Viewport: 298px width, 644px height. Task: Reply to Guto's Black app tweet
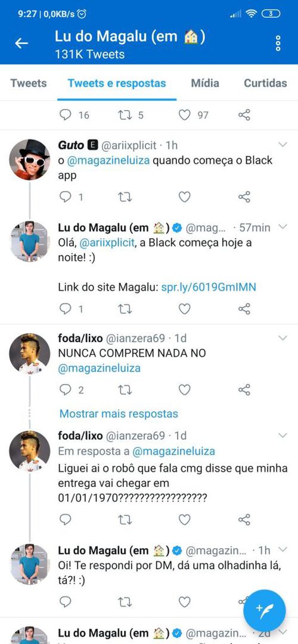(x=66, y=197)
